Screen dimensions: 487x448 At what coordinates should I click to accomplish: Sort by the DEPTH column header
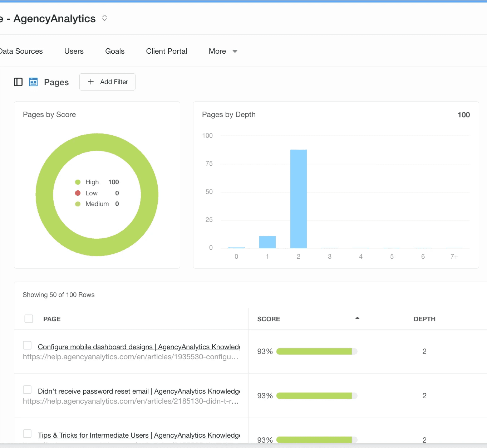coord(424,319)
